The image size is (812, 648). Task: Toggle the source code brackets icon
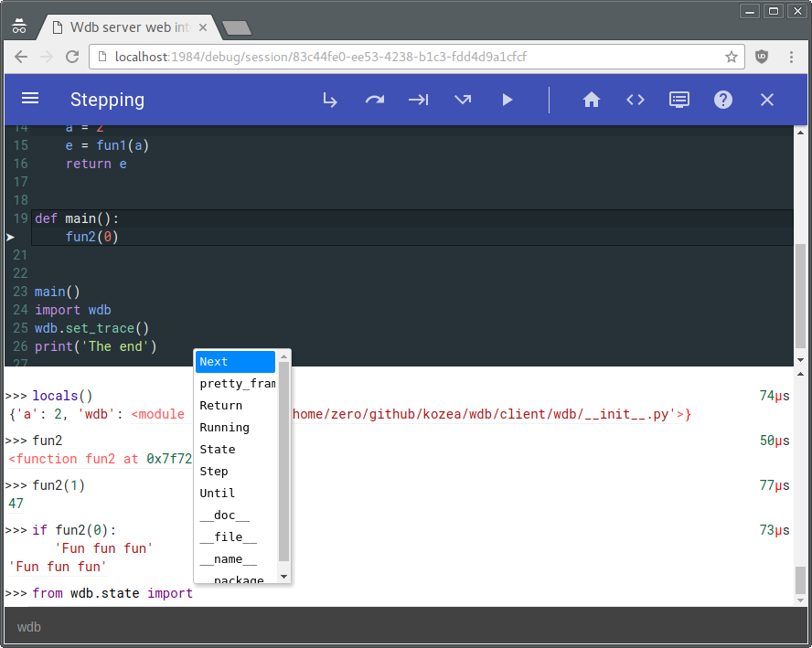point(636,100)
